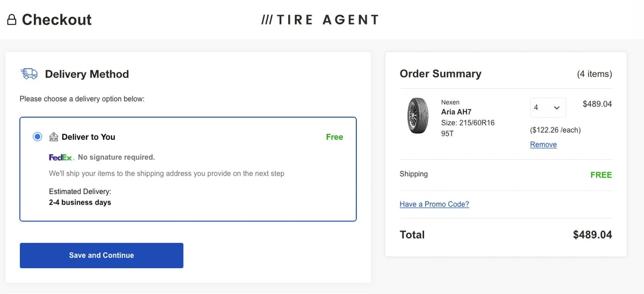
Task: Click the Nexen tire thumbnail image
Action: pyautogui.click(x=419, y=115)
